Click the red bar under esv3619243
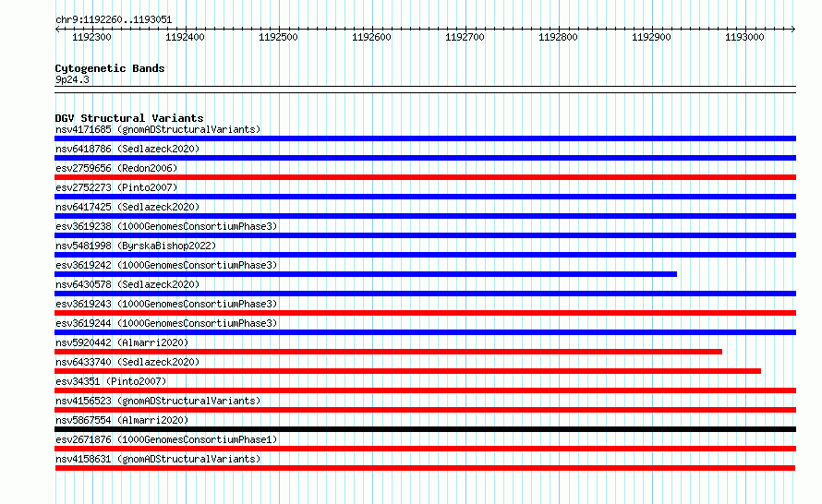The image size is (822, 504). click(425, 313)
